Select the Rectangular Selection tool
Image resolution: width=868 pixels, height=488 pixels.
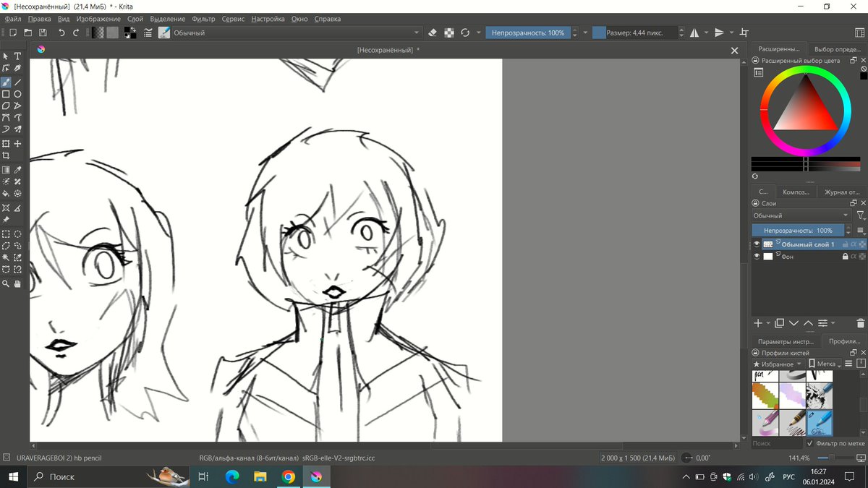click(6, 234)
